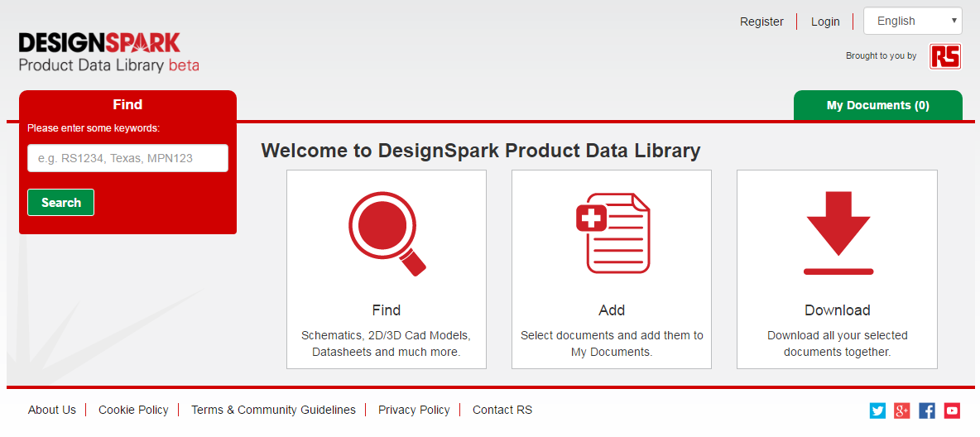Select the red Find panel tab

[x=127, y=104]
